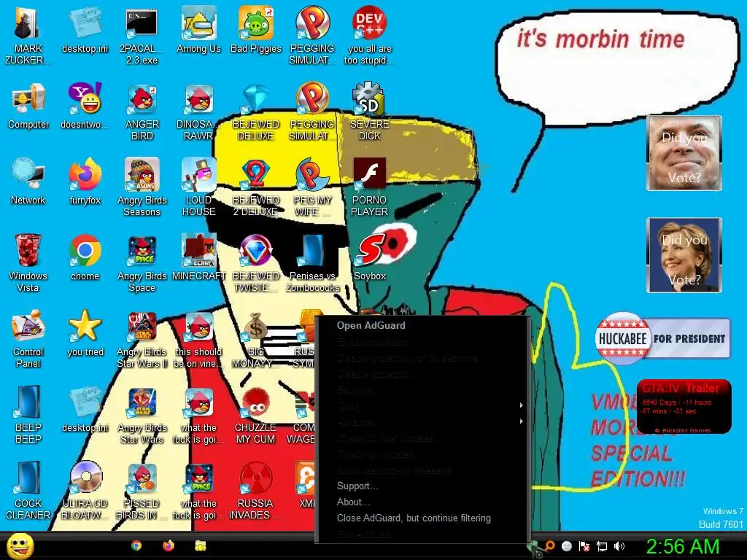Launch the PISSED BIRDS IN... shortcut
This screenshot has width=747, height=560.
pyautogui.click(x=142, y=490)
